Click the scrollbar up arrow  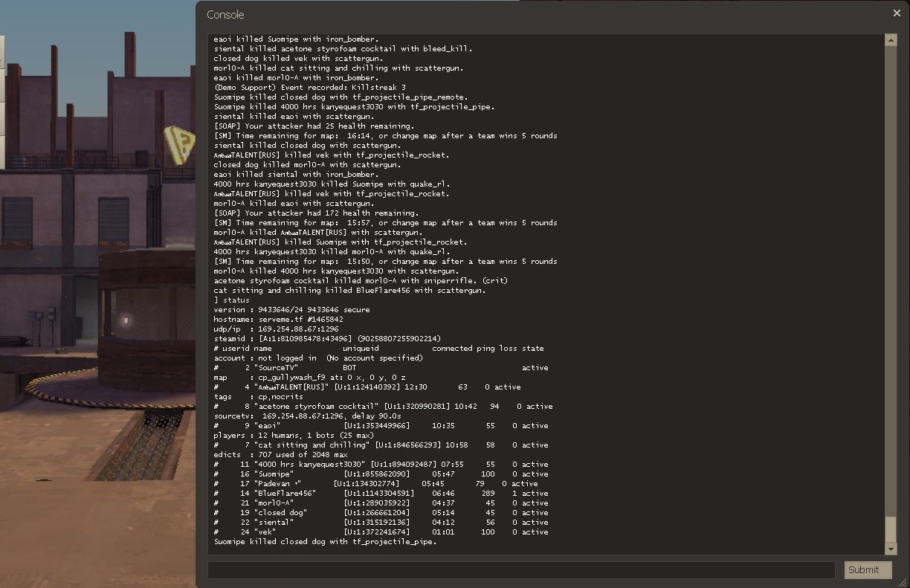(891, 40)
